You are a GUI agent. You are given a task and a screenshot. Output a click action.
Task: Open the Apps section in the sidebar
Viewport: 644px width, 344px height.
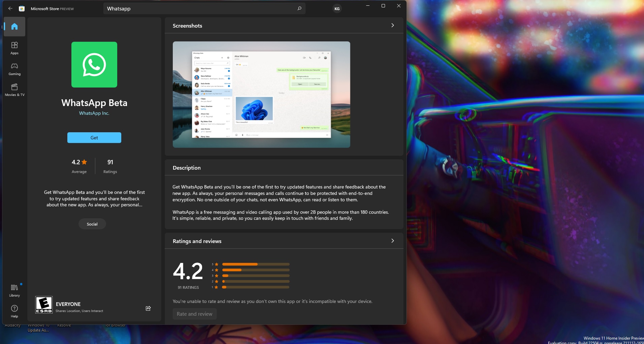(x=14, y=48)
